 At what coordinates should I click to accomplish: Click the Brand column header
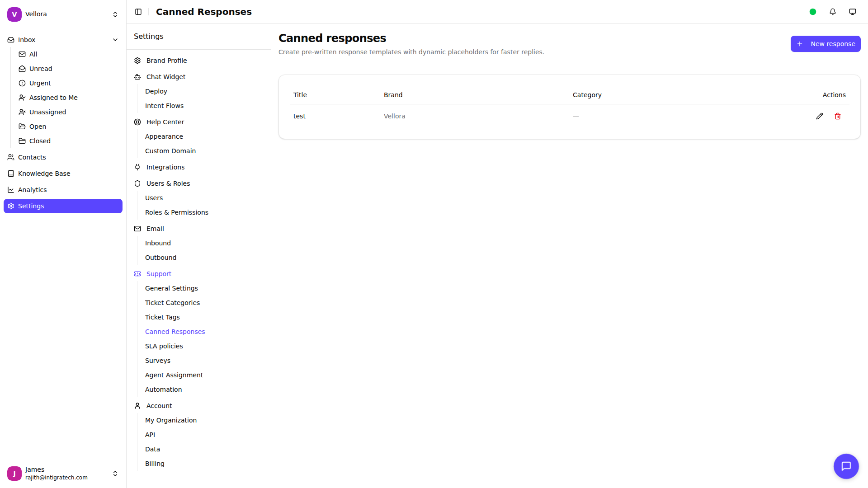click(x=393, y=95)
